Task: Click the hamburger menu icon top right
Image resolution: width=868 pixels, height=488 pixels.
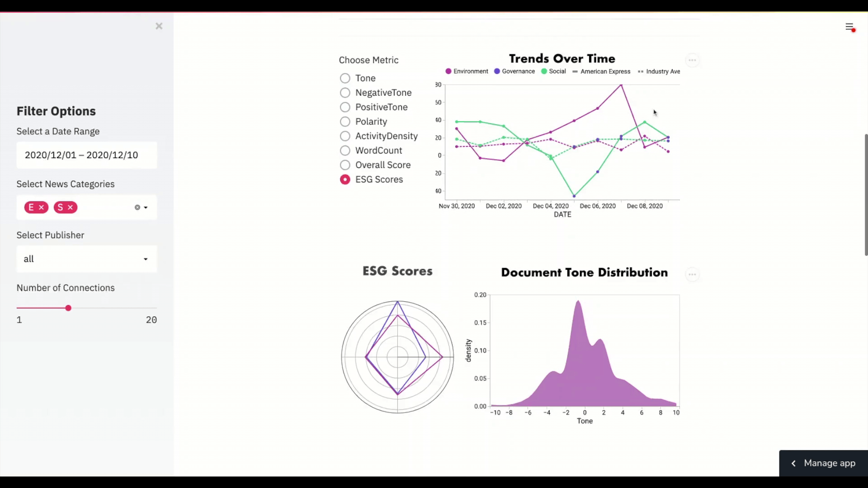Action: [x=849, y=27]
